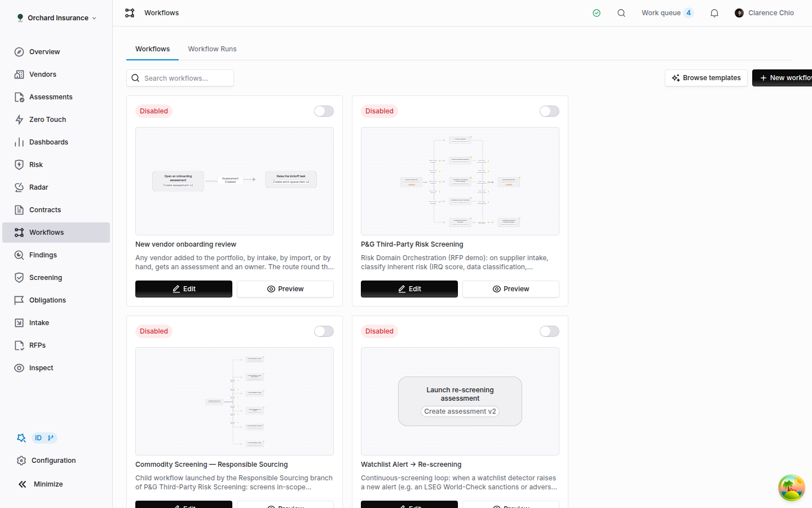This screenshot has width=812, height=508.
Task: Switch to the Workflows tab
Action: click(x=152, y=49)
